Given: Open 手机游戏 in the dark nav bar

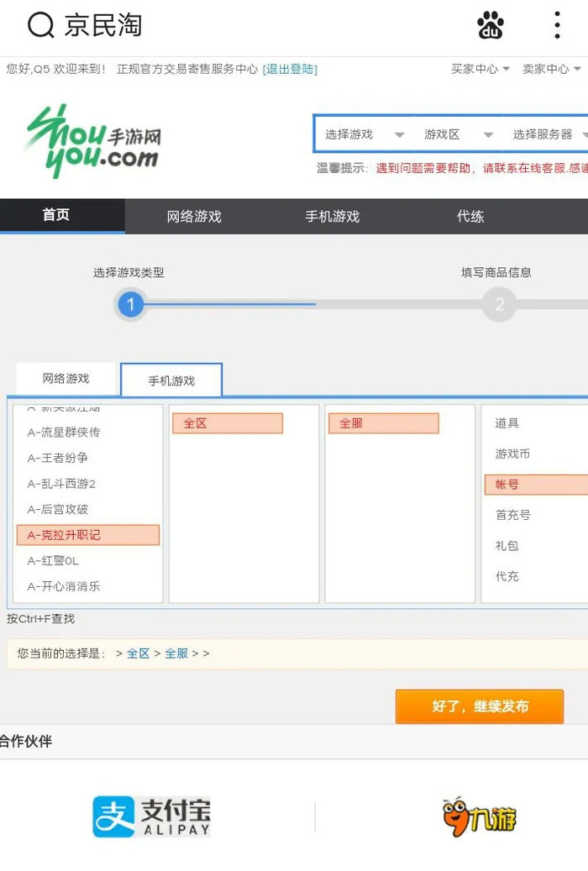Looking at the screenshot, I should [333, 216].
